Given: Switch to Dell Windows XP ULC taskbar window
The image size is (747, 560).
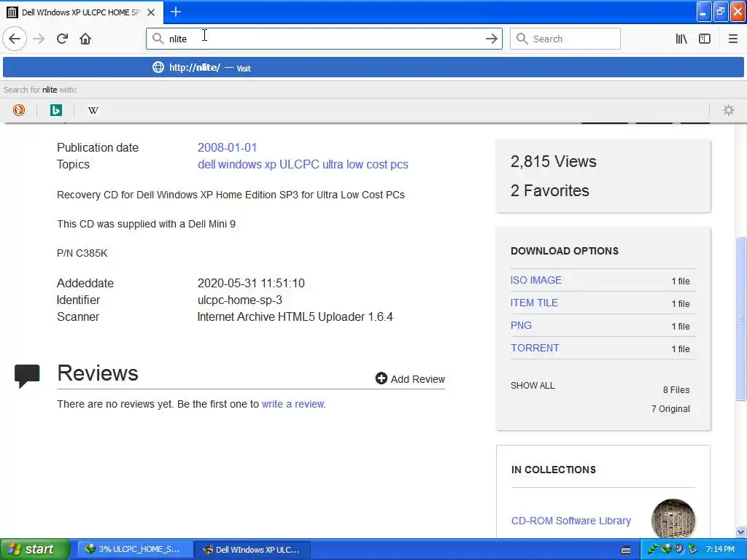Looking at the screenshot, I should [252, 550].
